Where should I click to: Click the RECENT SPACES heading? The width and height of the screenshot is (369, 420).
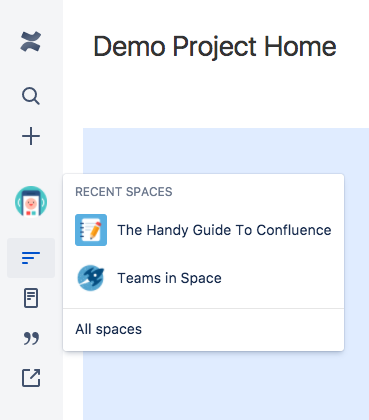coord(124,192)
